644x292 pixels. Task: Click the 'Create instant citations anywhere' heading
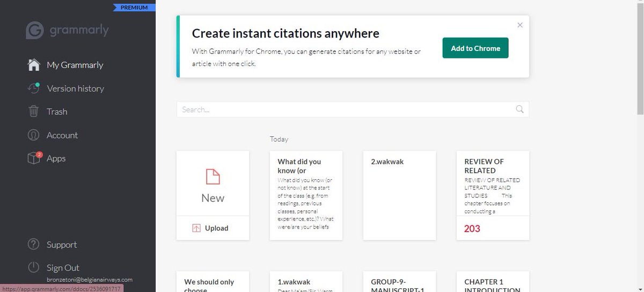[x=286, y=33]
